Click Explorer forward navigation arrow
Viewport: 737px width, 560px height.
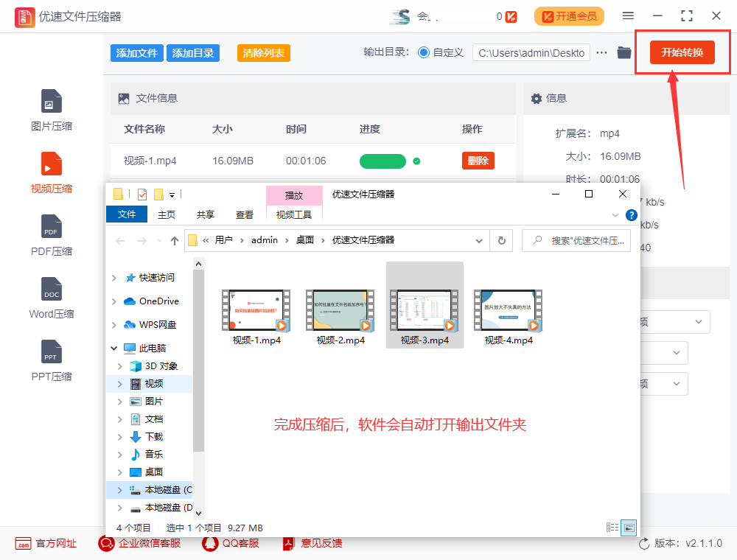coord(142,241)
